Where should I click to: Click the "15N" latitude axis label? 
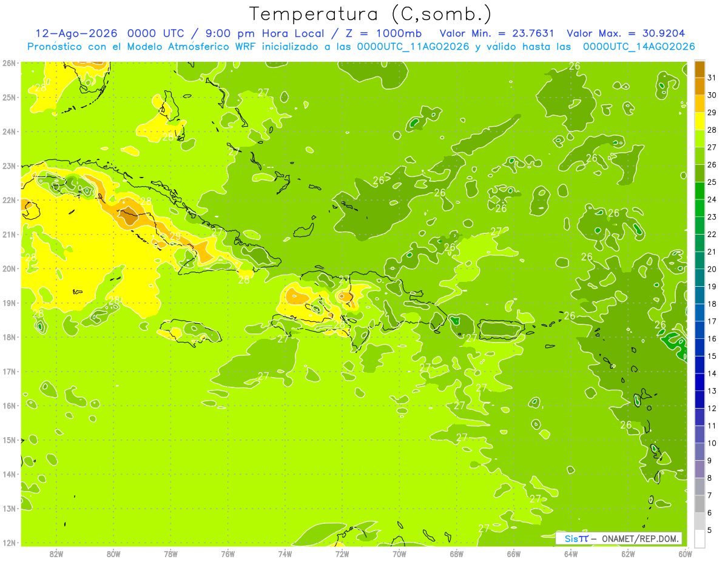(x=9, y=440)
